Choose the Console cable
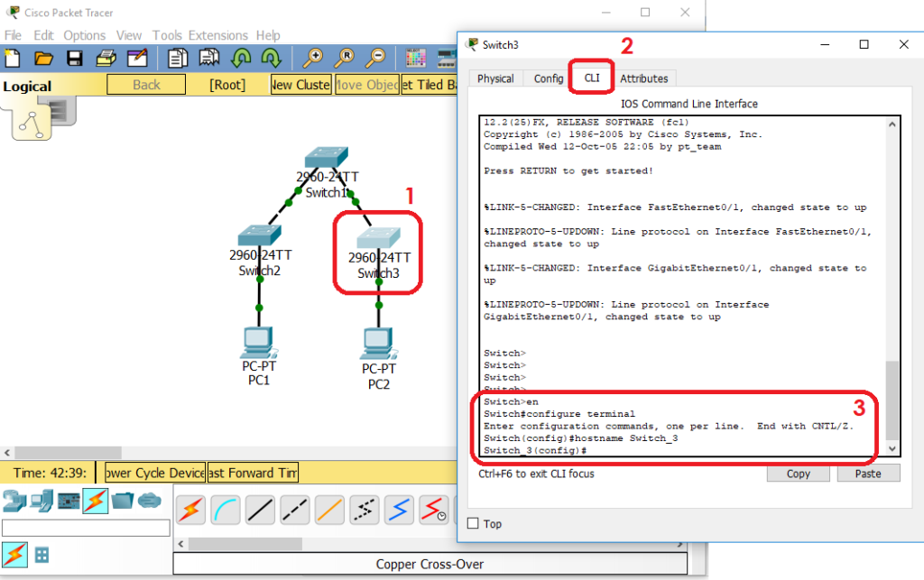This screenshot has height=580, width=924. (225, 510)
